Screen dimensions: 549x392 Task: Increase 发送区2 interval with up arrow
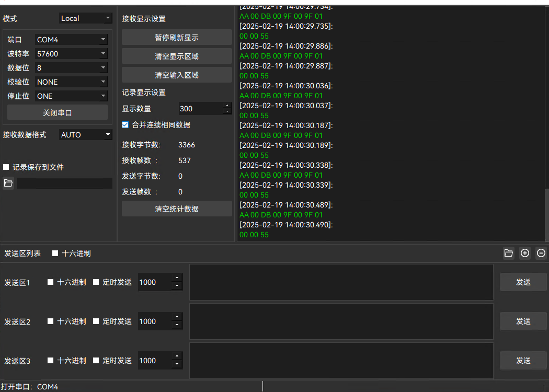pyautogui.click(x=177, y=318)
